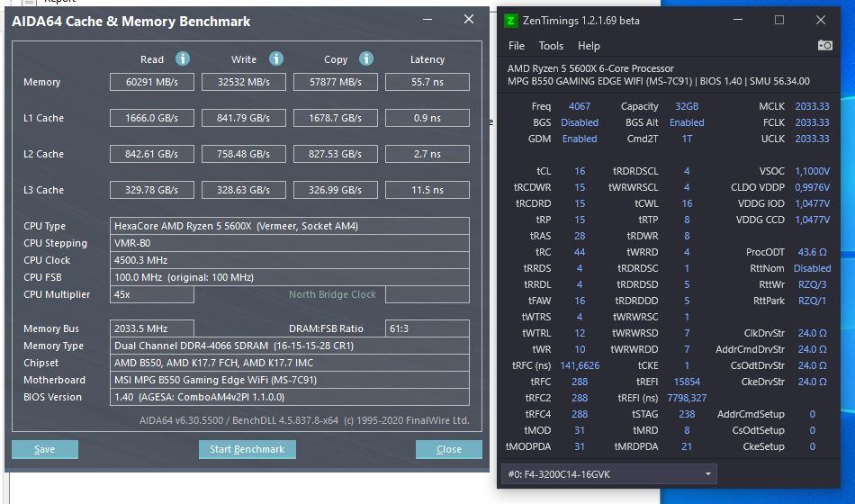Image resolution: width=855 pixels, height=504 pixels.
Task: Take a screenshot with ZenTimings camera icon
Action: [x=825, y=45]
